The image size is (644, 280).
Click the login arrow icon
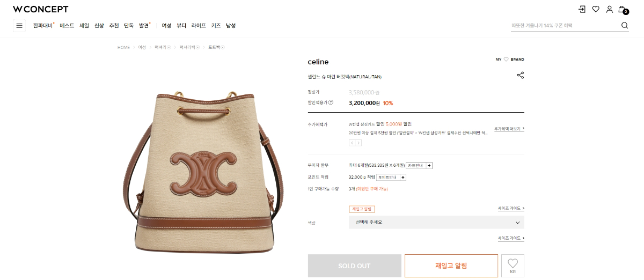click(582, 9)
